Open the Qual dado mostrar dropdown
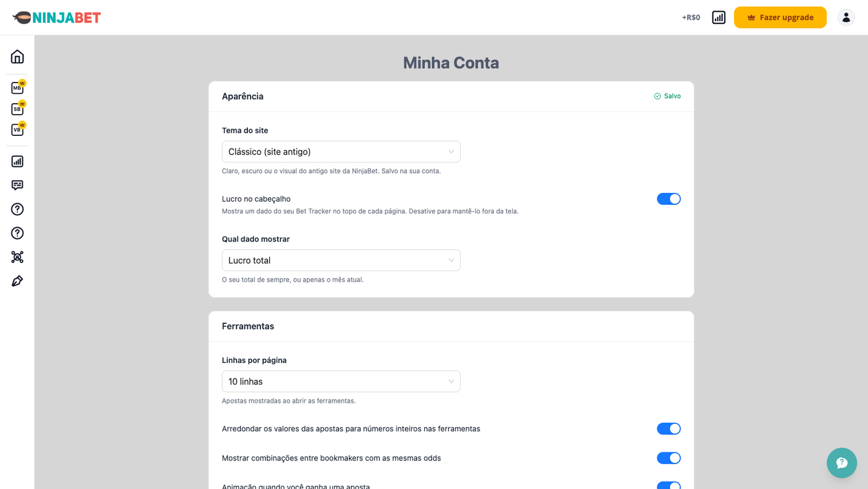 pyautogui.click(x=341, y=261)
